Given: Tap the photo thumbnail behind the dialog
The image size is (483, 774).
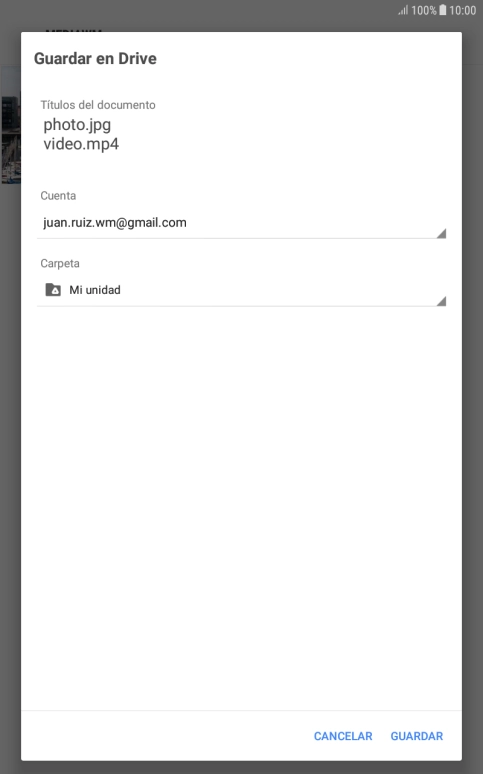Looking at the screenshot, I should tap(10, 126).
